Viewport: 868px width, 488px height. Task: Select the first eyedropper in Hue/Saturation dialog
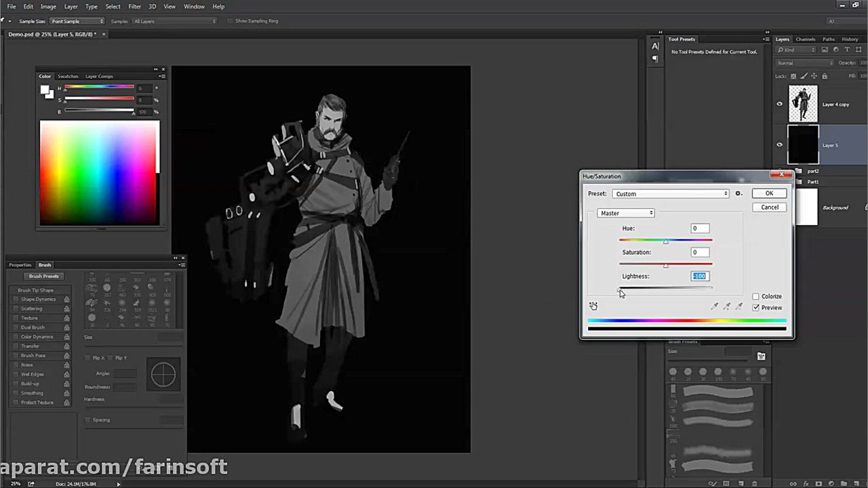715,307
